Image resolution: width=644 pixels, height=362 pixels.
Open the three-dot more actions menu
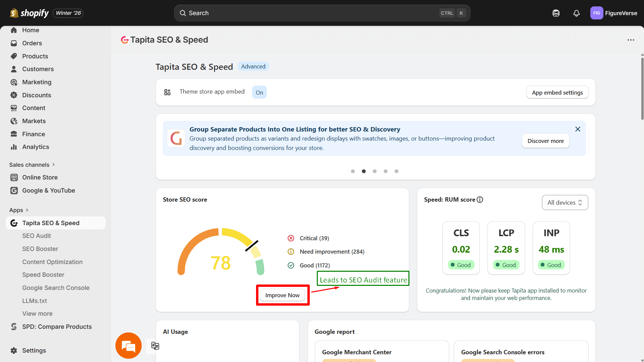631,40
